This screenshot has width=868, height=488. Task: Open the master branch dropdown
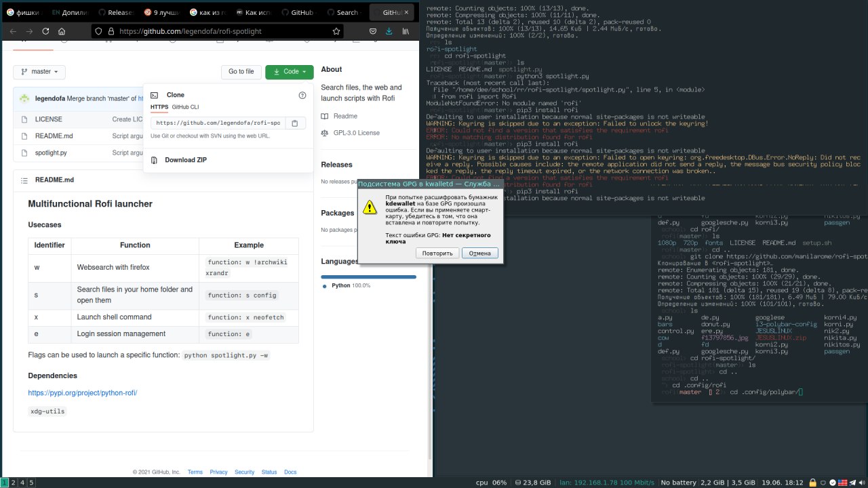39,71
